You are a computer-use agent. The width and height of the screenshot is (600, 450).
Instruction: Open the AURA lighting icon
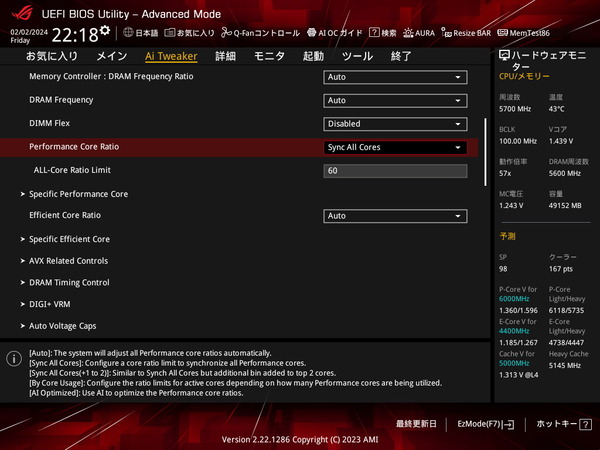pos(408,33)
